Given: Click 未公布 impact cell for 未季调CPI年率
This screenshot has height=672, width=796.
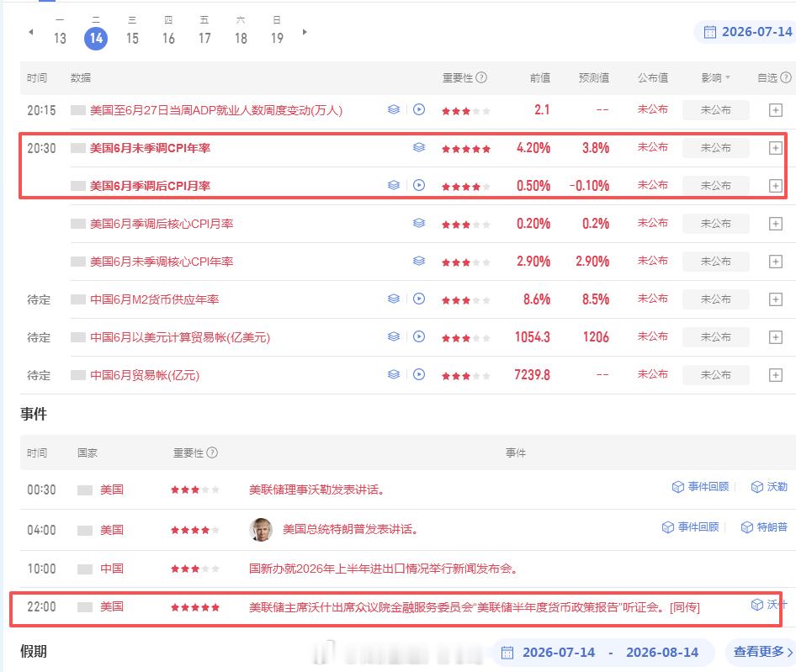Looking at the screenshot, I should [716, 148].
